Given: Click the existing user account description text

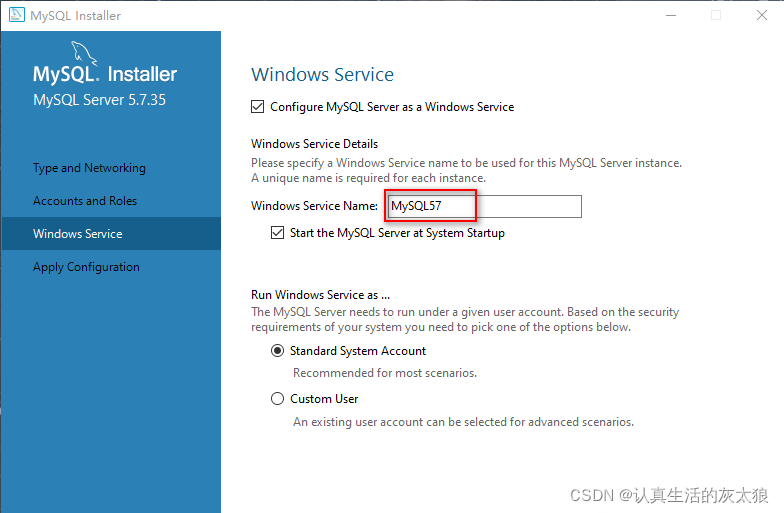Looking at the screenshot, I should coord(464,422).
